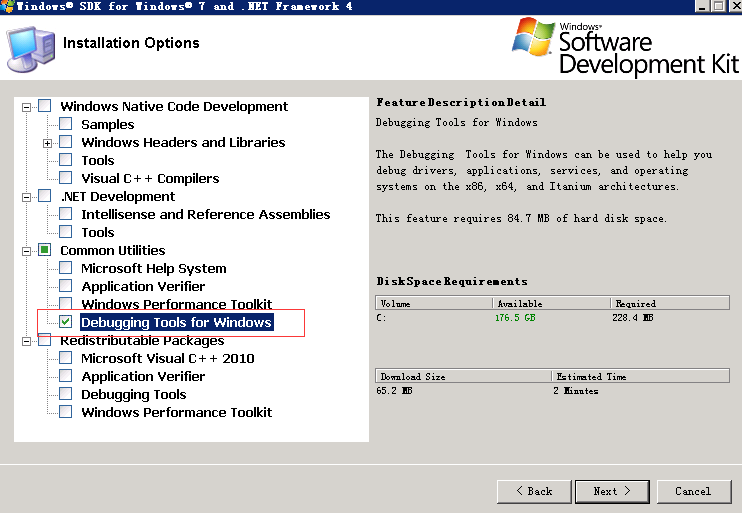Collapse the .NET Development node
This screenshot has width=742, height=513.
click(x=26, y=197)
